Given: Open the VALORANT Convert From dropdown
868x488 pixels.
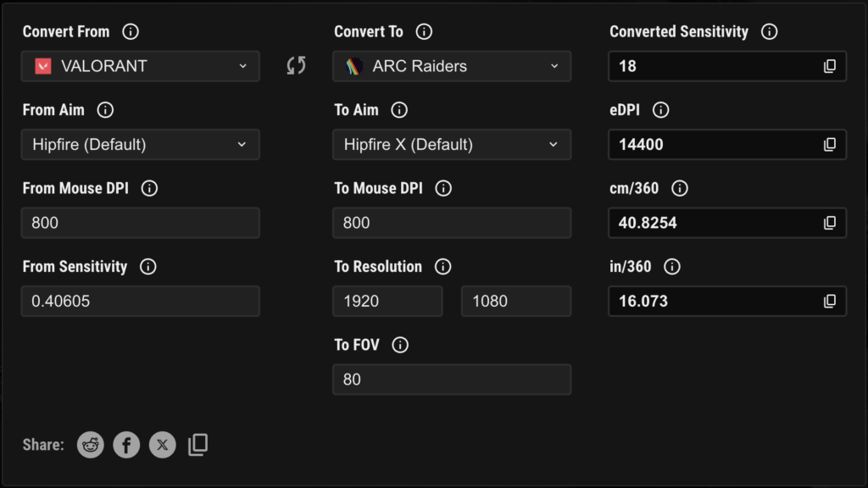Looking at the screenshot, I should [141, 66].
